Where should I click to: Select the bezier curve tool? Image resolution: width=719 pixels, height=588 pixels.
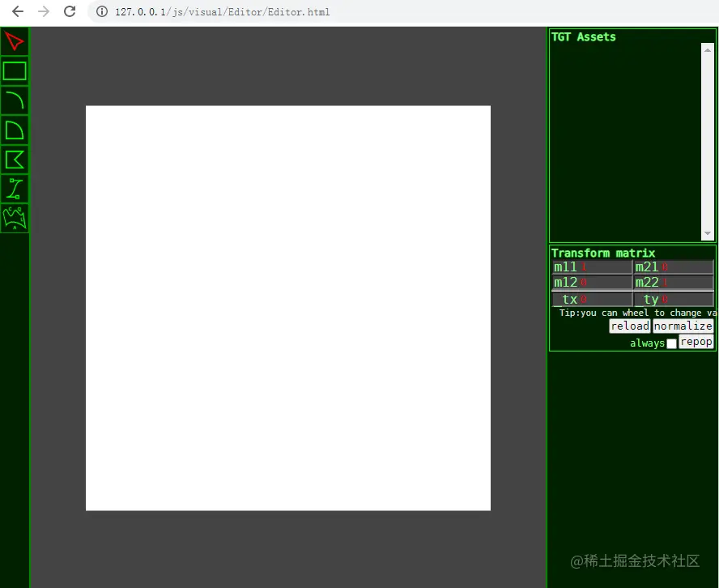(x=15, y=189)
